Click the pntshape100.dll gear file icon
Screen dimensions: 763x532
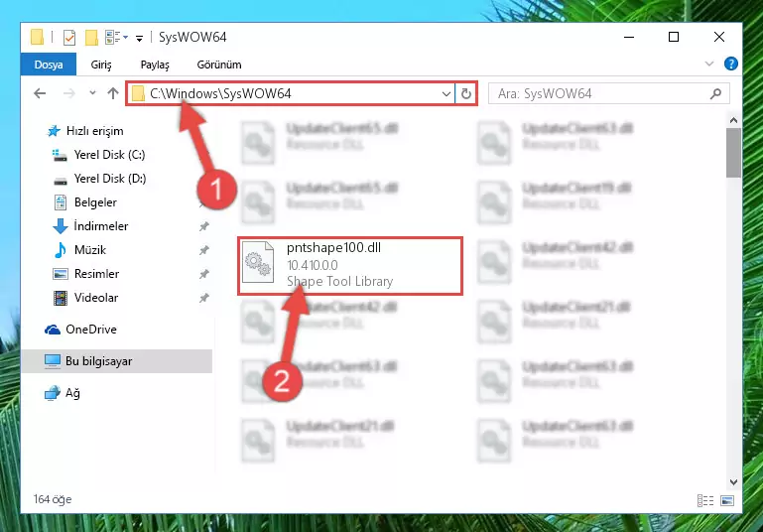(x=258, y=263)
